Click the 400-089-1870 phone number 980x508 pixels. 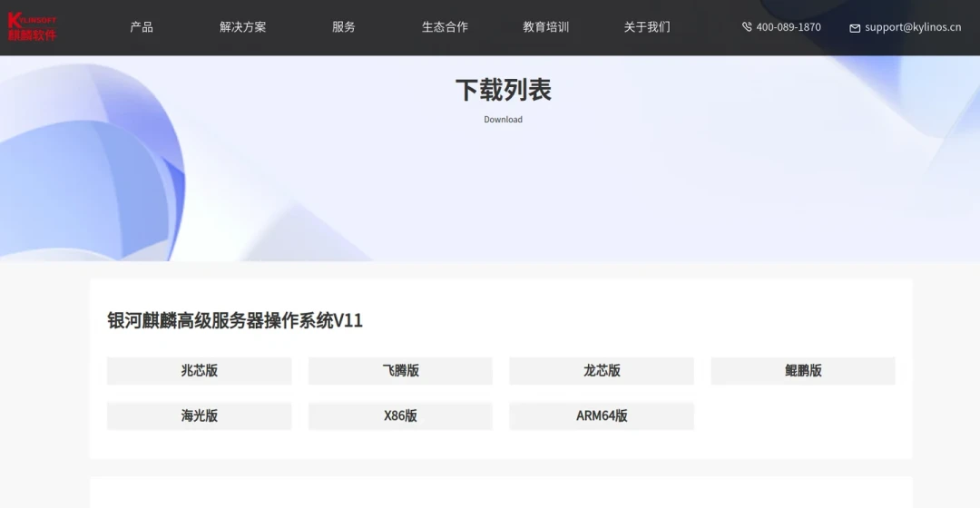(789, 27)
